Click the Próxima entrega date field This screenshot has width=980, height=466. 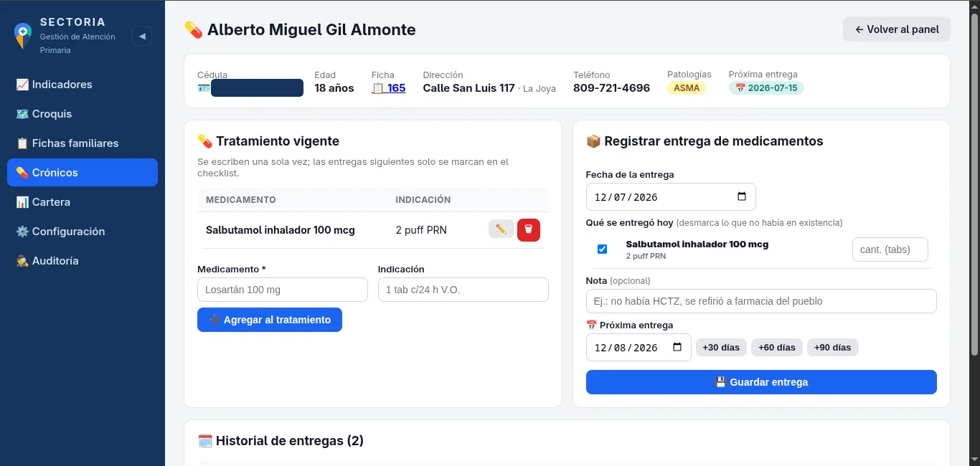tap(639, 348)
